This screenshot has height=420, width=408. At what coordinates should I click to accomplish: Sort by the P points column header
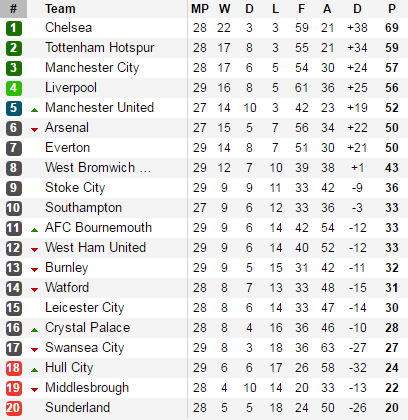(392, 9)
